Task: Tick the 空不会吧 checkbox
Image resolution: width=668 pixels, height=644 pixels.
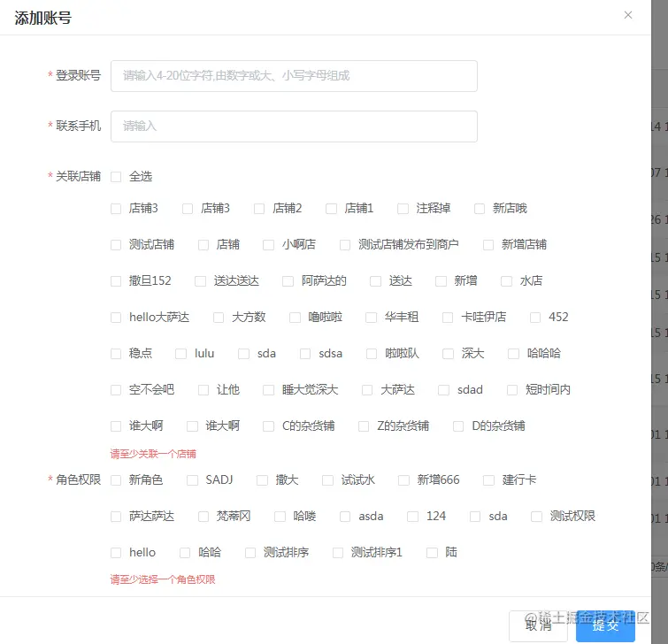Action: pos(116,390)
